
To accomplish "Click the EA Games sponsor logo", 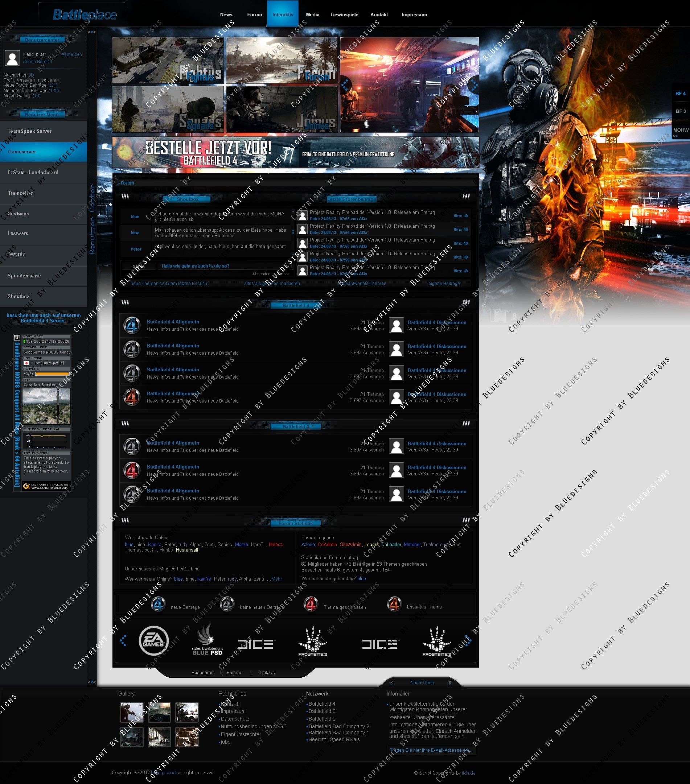I will [x=153, y=640].
